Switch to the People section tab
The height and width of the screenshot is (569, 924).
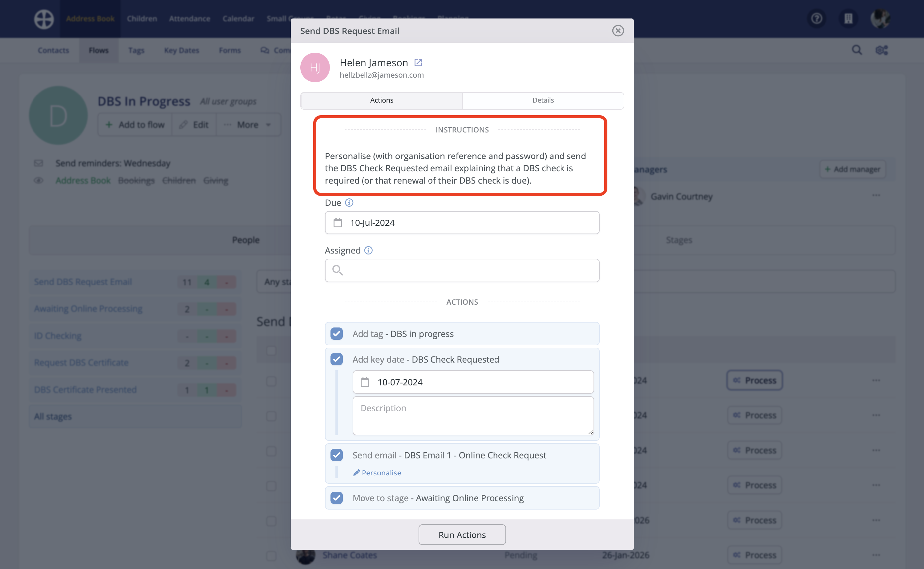(246, 240)
